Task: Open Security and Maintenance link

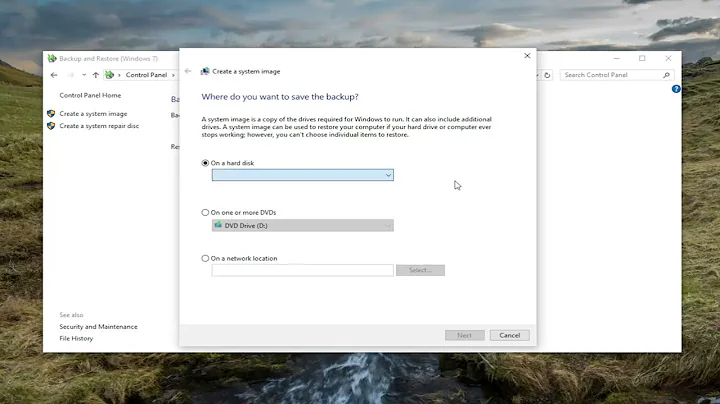Action: coord(98,327)
